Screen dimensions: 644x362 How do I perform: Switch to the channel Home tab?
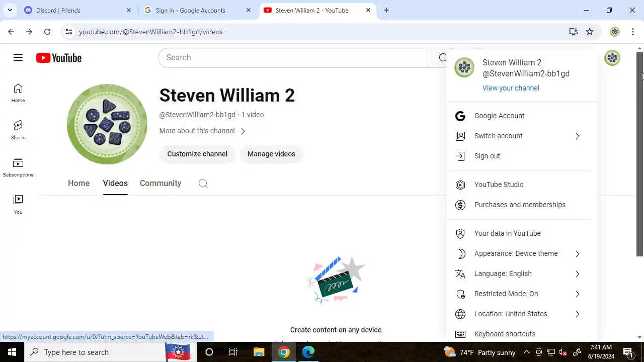78,184
